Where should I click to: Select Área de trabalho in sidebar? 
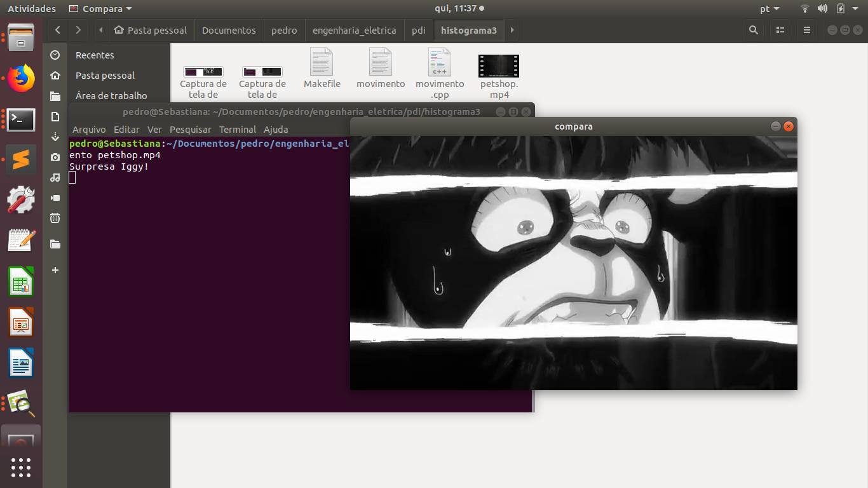click(x=111, y=96)
